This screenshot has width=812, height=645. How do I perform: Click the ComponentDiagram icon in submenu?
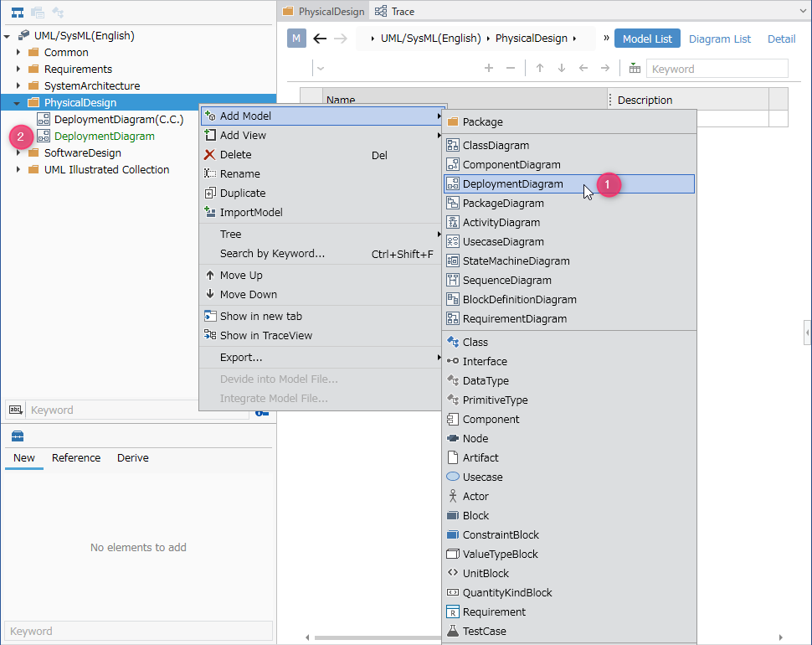453,164
